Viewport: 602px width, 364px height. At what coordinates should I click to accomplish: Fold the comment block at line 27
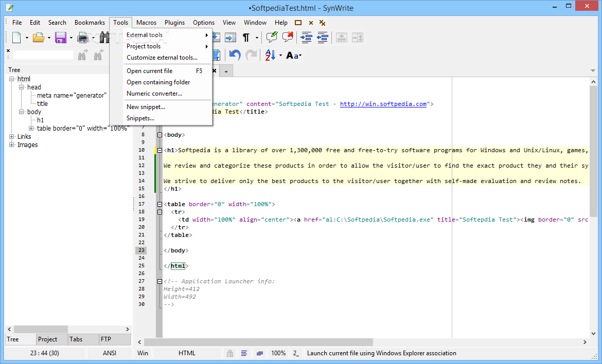click(x=160, y=282)
